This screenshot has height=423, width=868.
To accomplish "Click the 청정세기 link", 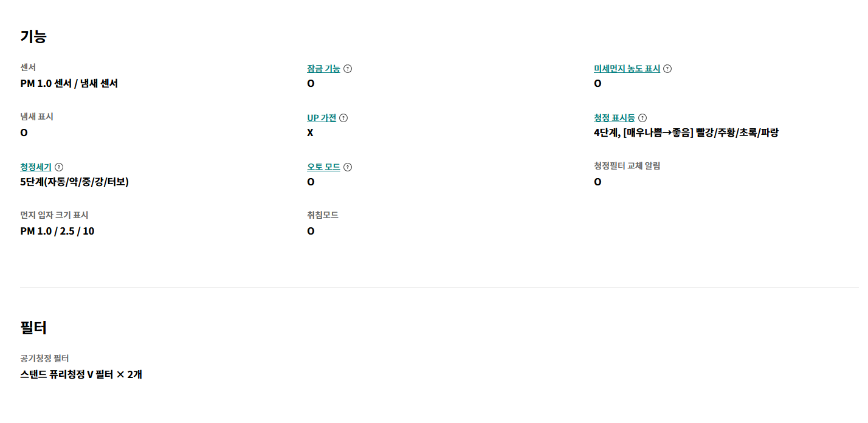I will click(x=36, y=167).
